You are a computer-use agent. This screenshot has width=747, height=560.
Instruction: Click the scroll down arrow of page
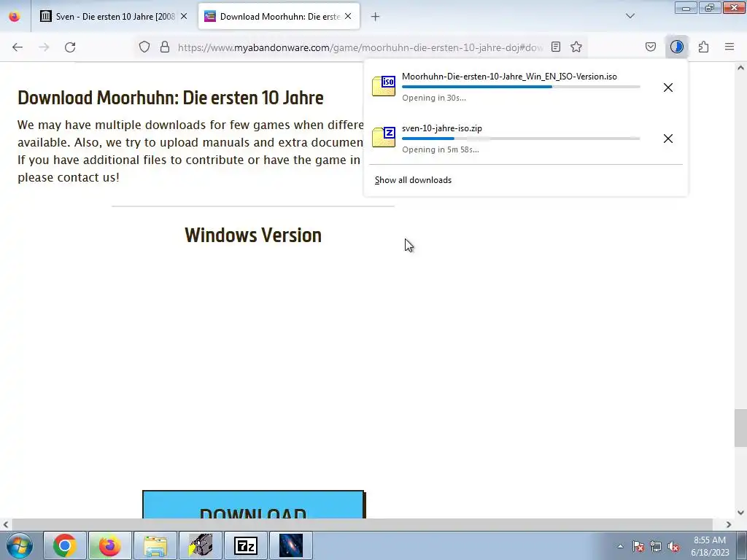click(x=740, y=513)
